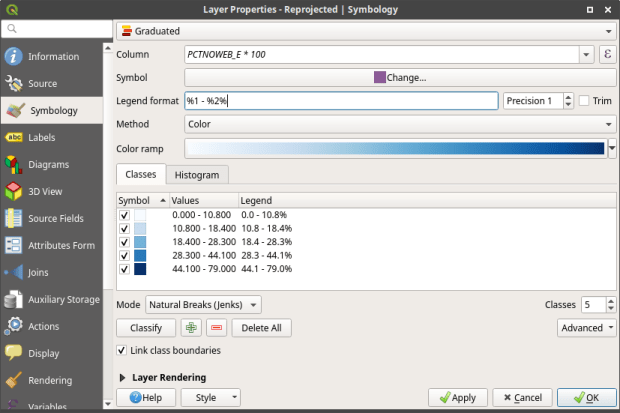Viewport: 620px width, 413px height.
Task: Open the Method Color dropdown
Action: click(x=400, y=124)
